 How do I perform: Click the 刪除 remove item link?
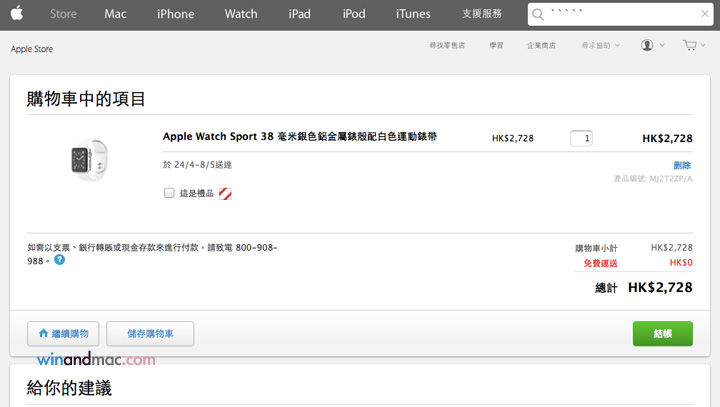681,165
